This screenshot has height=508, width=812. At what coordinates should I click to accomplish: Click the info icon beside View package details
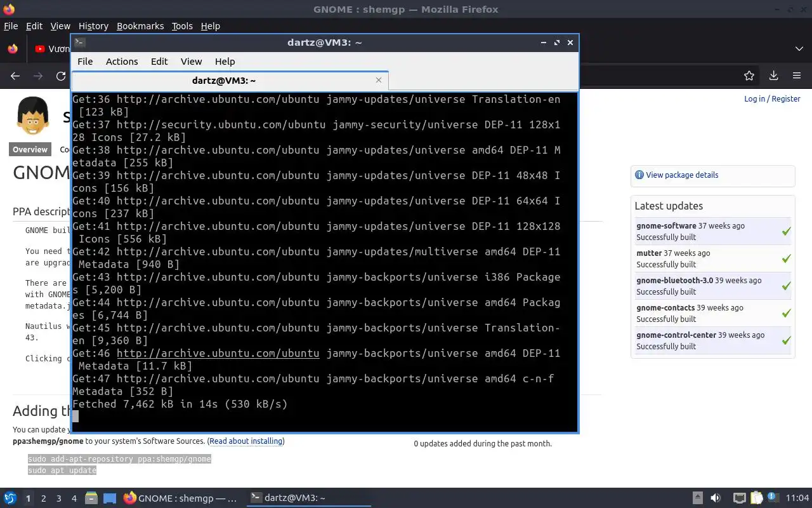coord(639,175)
